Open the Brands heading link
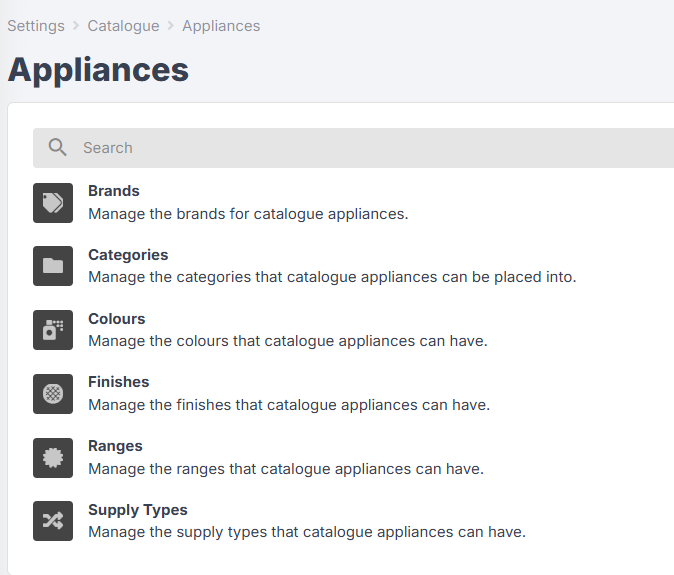Viewport: 674px width, 575px height. click(x=114, y=191)
